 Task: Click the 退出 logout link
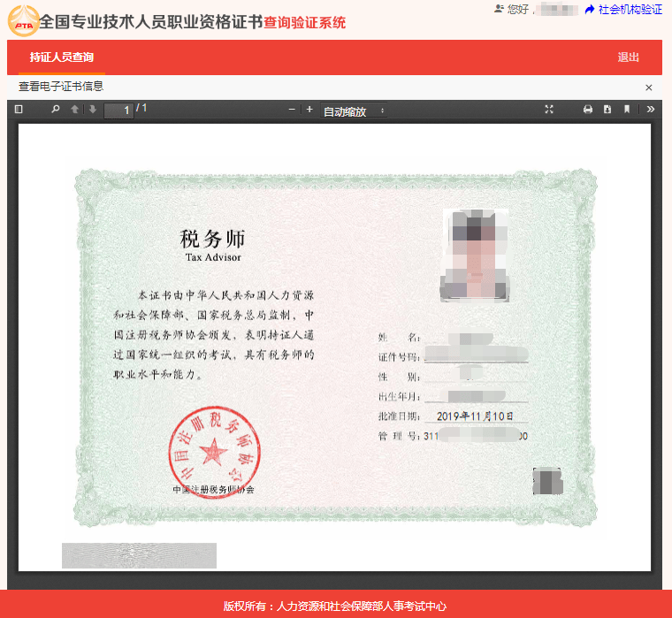click(x=629, y=57)
